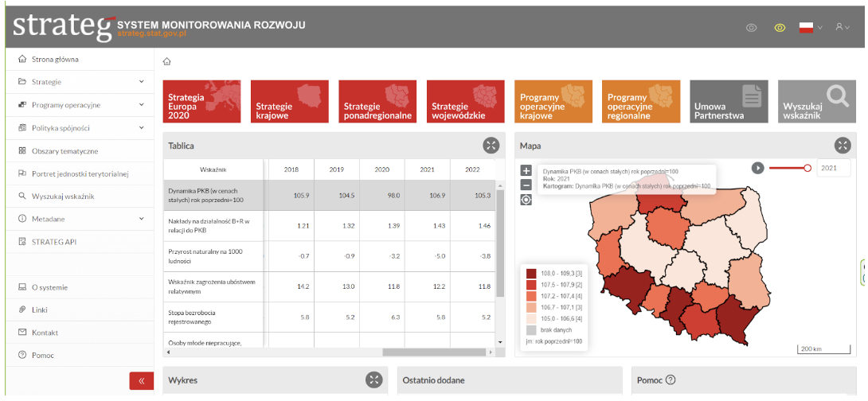
Task: Open Portret jednostki terytorialnej menu item
Action: [80, 173]
